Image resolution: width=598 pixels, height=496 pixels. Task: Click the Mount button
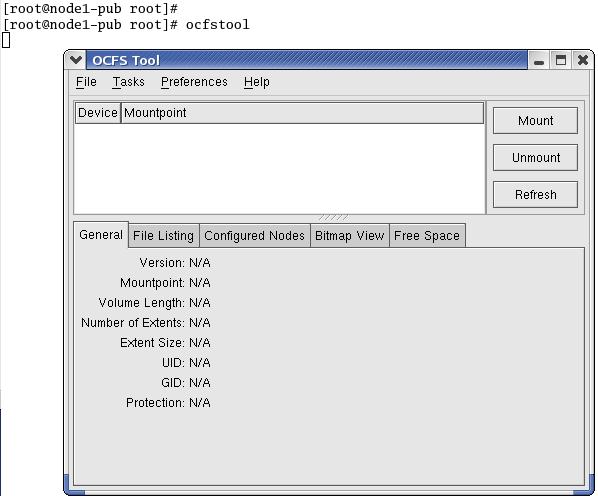click(x=535, y=120)
